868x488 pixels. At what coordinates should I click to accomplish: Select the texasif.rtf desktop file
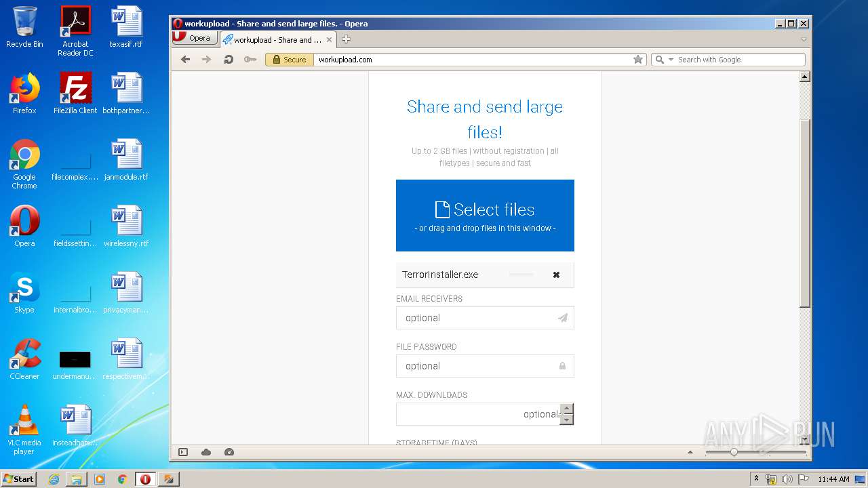[x=126, y=27]
